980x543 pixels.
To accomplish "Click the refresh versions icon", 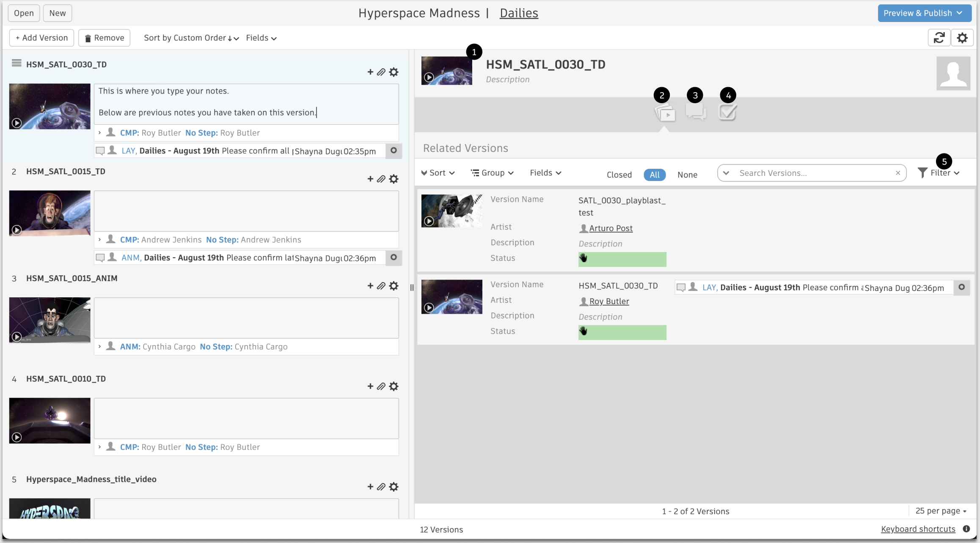I will tap(939, 37).
